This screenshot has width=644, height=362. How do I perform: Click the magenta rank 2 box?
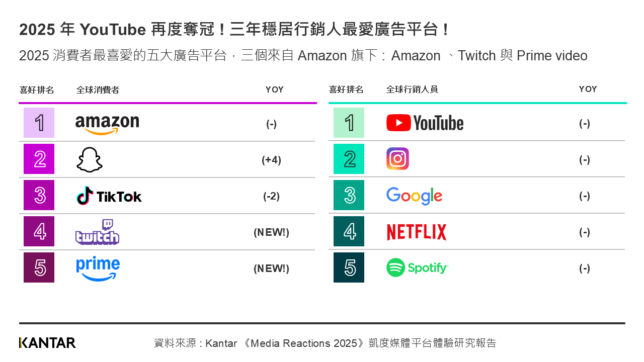coord(39,159)
